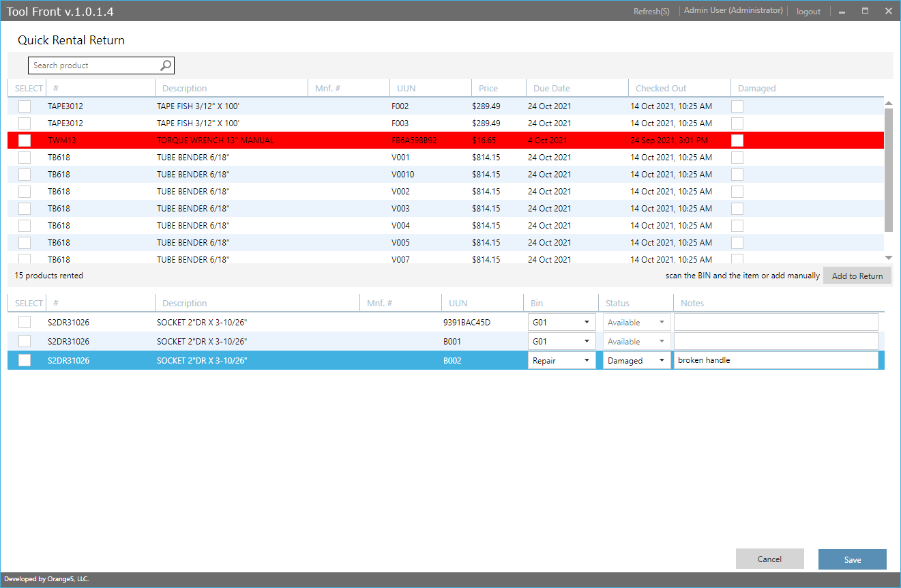This screenshot has width=901, height=588.
Task: Edit the 'broken handle' notes field
Action: 776,360
